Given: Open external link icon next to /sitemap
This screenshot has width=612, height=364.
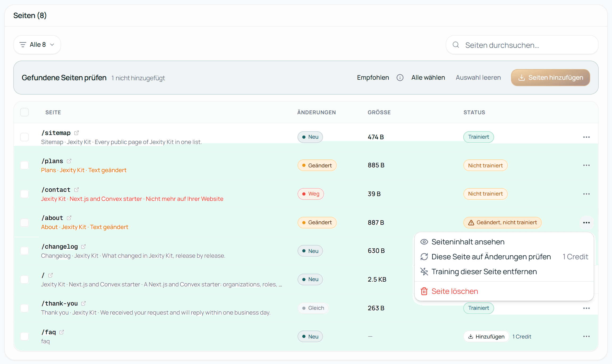Looking at the screenshot, I should click(76, 133).
